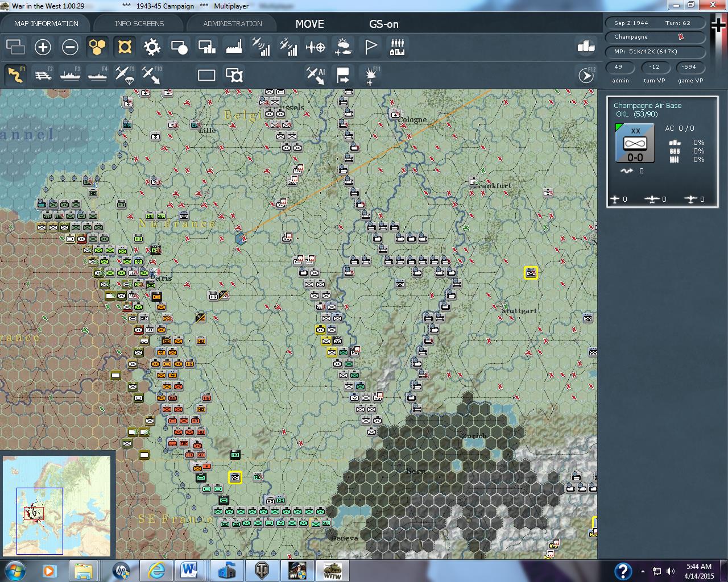Open Microsoft Word from taskbar

point(189,571)
